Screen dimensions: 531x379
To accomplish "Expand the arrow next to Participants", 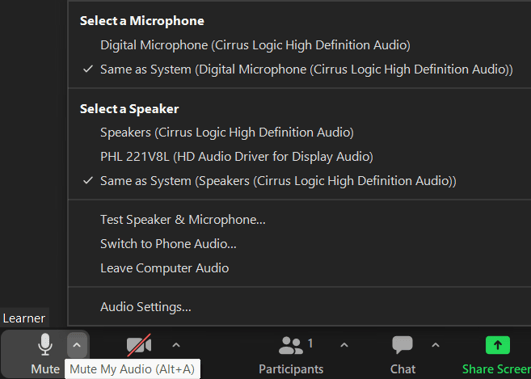I will (344, 345).
